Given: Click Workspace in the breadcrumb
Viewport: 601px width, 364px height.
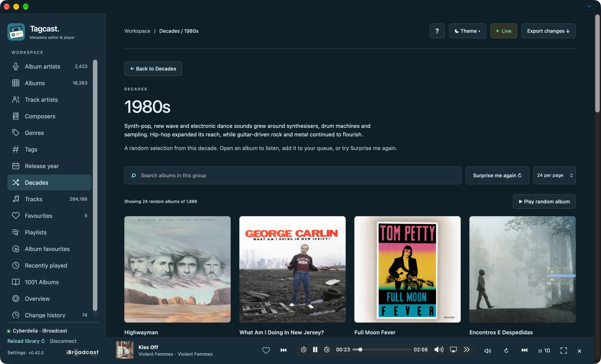Looking at the screenshot, I should pyautogui.click(x=137, y=31).
